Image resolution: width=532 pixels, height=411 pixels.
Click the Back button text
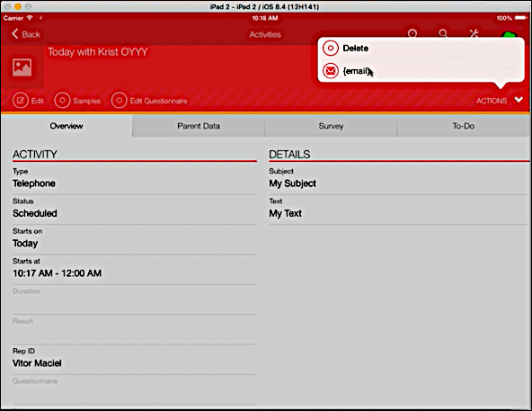click(31, 34)
